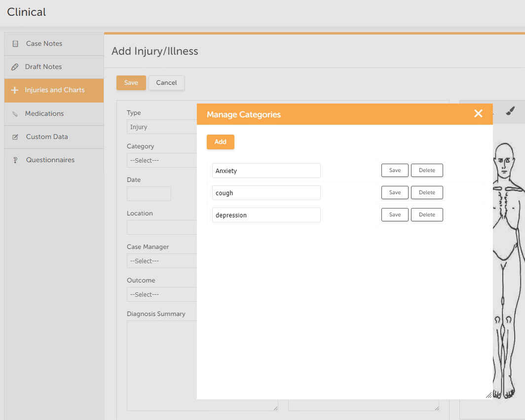
Task: Select the brush icon above the body chart
Action: [x=511, y=111]
